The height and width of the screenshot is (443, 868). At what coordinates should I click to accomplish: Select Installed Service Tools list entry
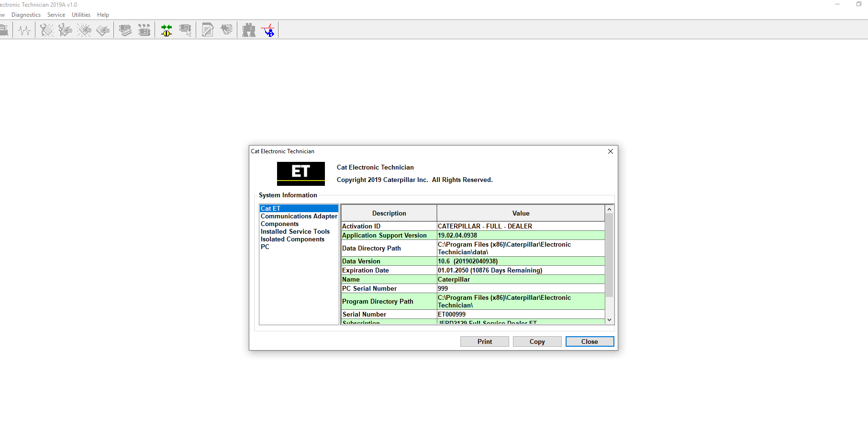[295, 232]
